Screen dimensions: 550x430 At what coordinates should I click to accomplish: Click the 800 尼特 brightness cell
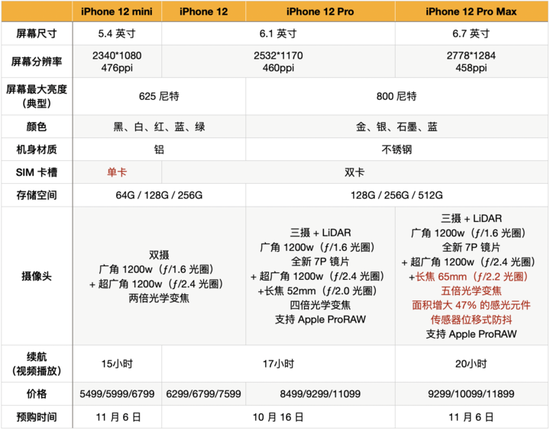point(396,96)
